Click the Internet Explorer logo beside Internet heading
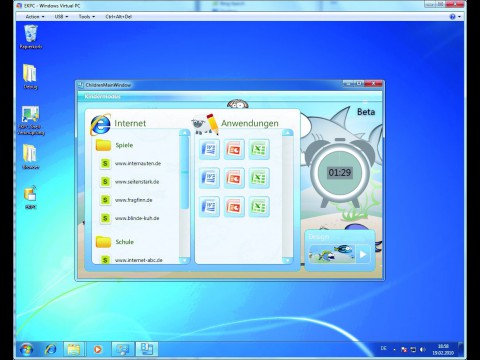The image size is (480, 360). (100, 124)
